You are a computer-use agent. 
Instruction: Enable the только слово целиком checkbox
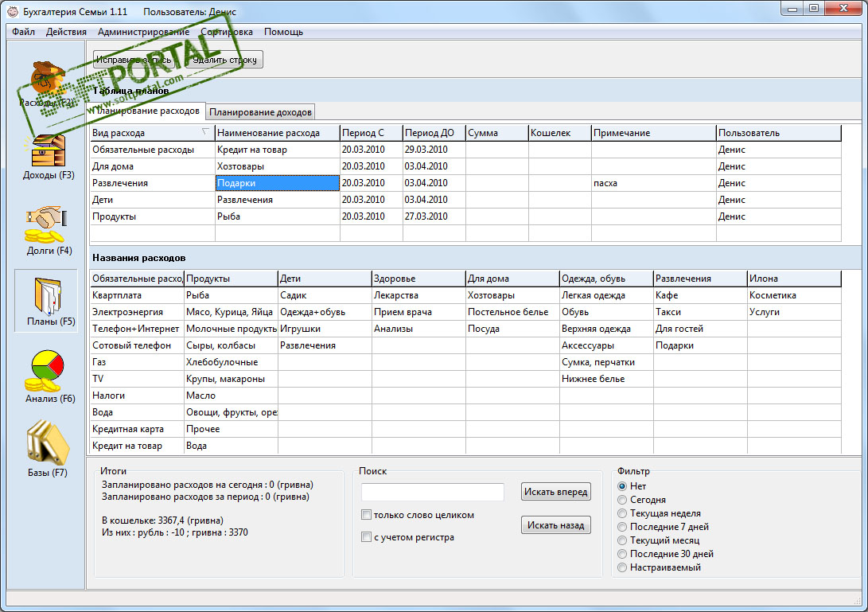coord(366,515)
